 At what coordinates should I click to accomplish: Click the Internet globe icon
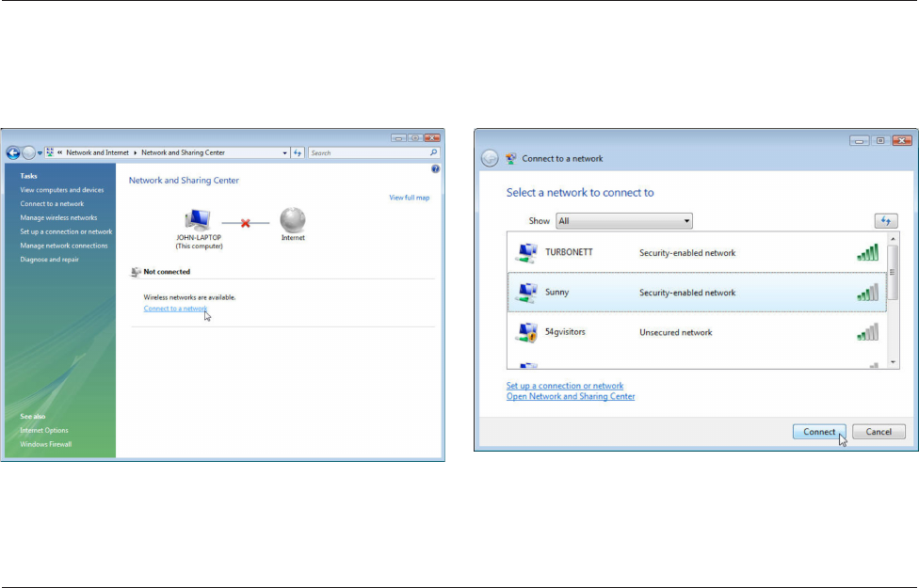pyautogui.click(x=293, y=220)
